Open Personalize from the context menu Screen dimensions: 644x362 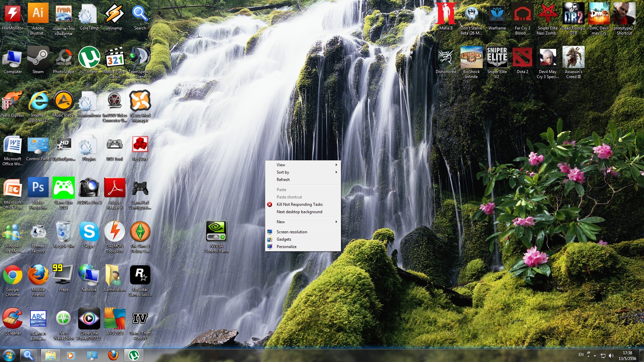pos(286,247)
